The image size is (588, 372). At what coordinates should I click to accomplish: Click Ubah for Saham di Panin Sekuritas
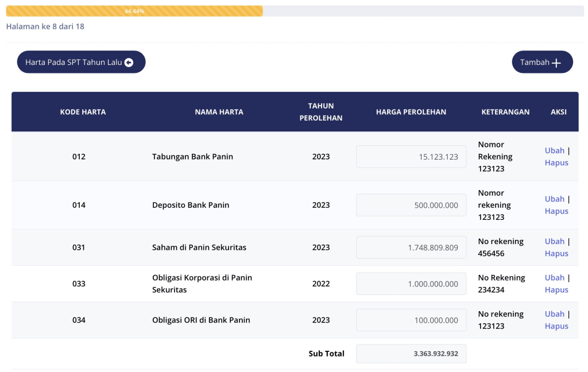(554, 241)
